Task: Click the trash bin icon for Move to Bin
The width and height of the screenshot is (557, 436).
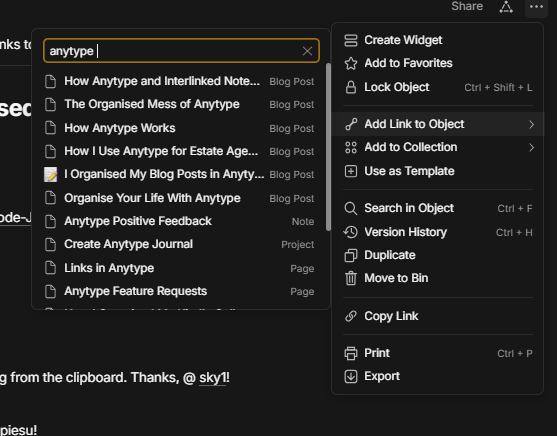Action: coord(351,278)
